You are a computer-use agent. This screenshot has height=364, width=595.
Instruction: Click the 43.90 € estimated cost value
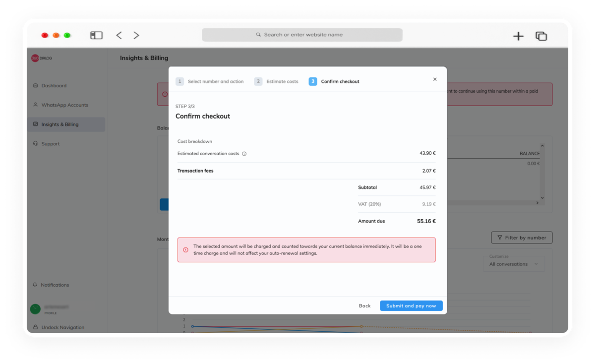[x=427, y=153]
